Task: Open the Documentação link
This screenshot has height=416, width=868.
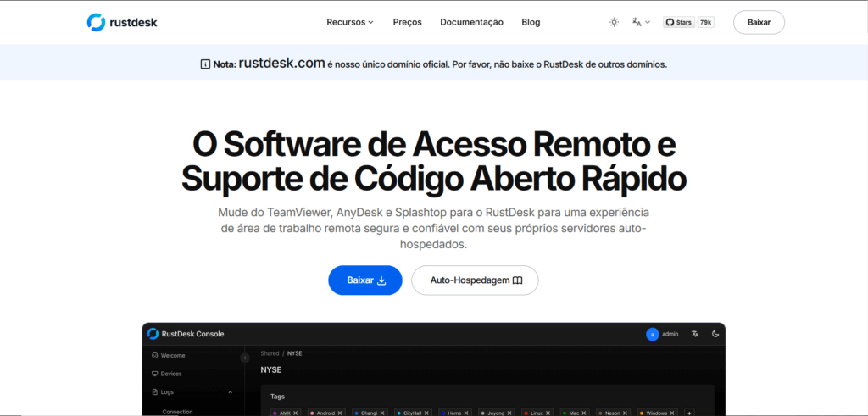Action: (x=471, y=22)
